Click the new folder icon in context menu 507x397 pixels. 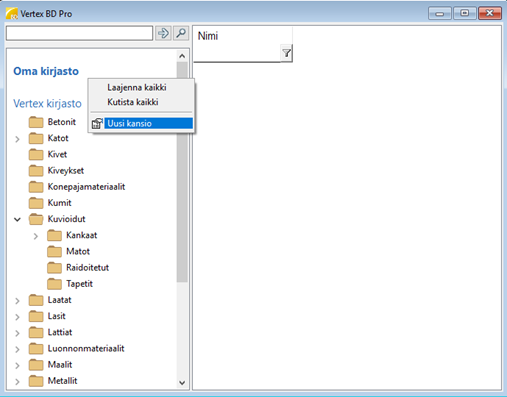tap(97, 123)
